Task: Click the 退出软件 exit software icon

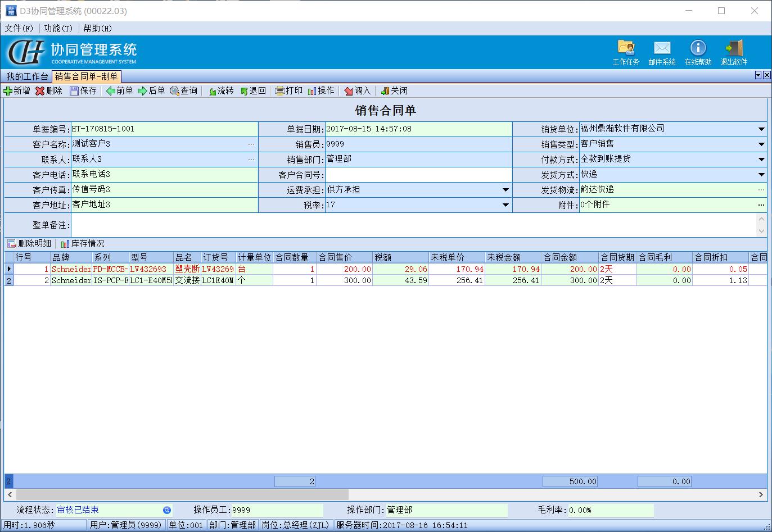Action: [x=734, y=53]
